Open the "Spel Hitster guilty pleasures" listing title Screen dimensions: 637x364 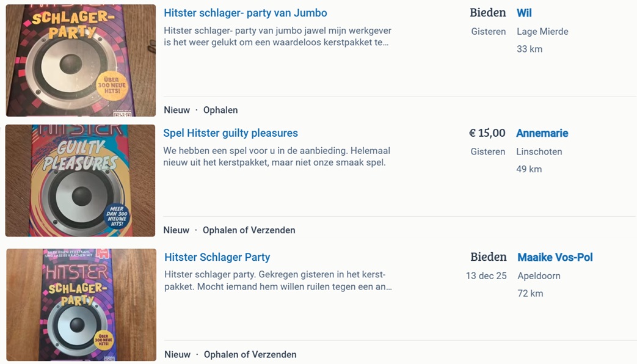230,133
